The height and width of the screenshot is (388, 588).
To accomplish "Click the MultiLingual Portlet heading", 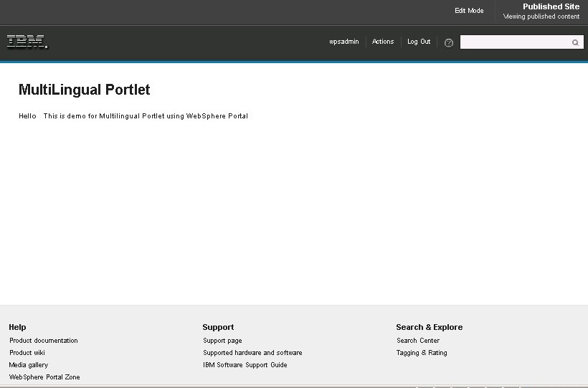I will (x=85, y=90).
